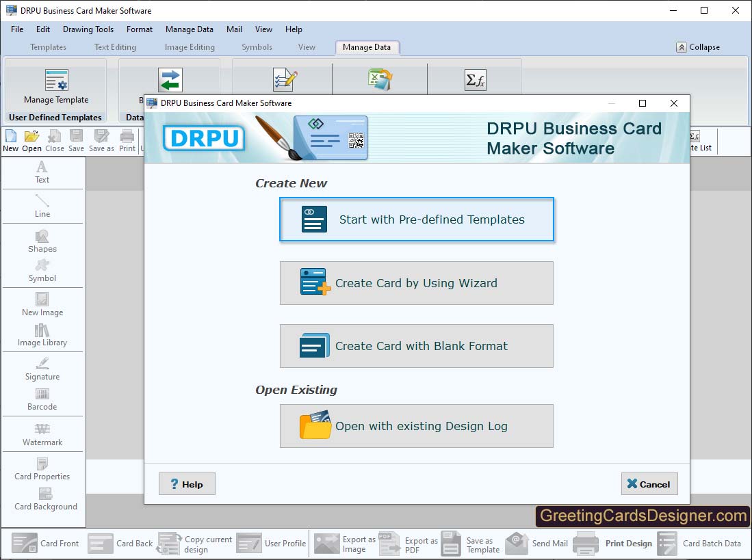752x560 pixels.
Task: Click Open with existing Design Log
Action: [x=417, y=426]
